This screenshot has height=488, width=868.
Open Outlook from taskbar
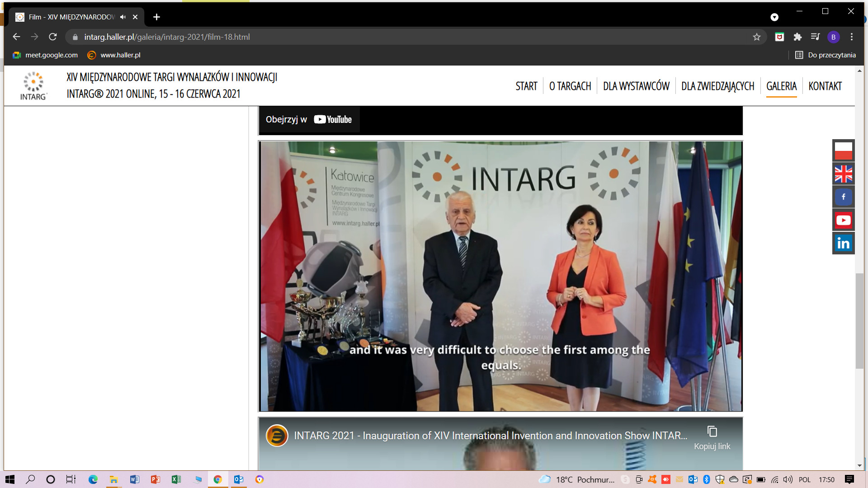pos(238,479)
